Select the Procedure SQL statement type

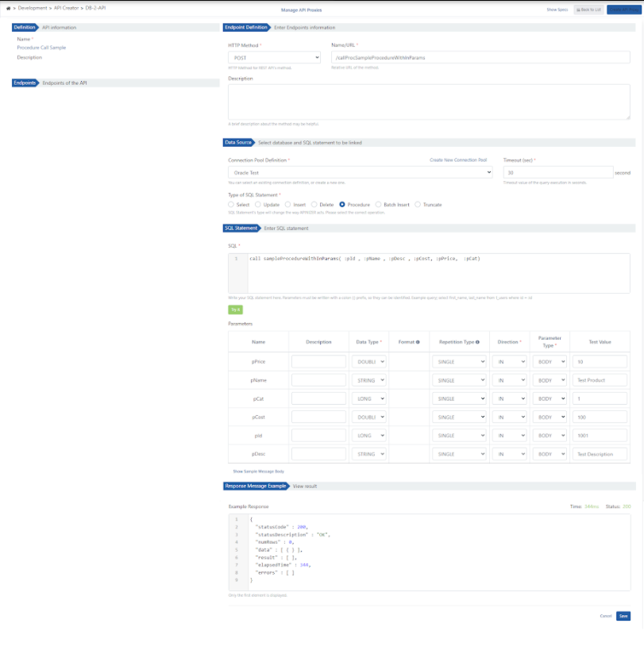342,205
